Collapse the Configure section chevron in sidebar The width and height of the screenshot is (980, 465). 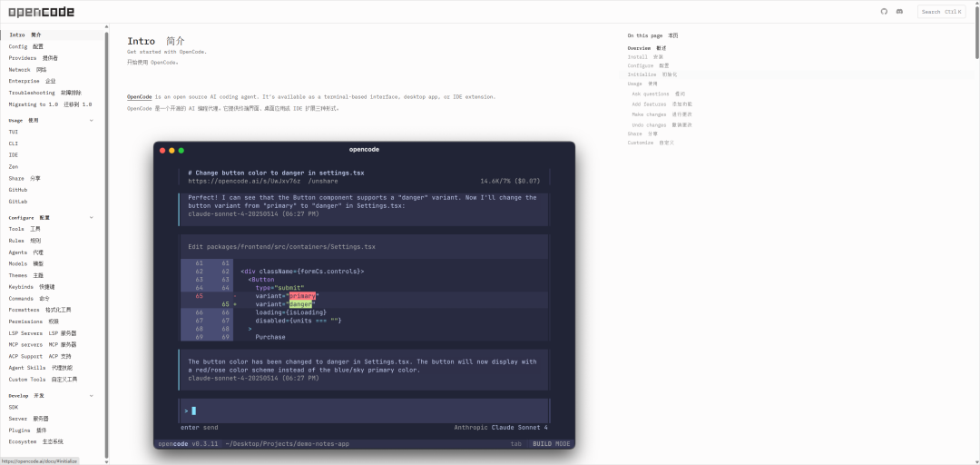pyautogui.click(x=91, y=218)
